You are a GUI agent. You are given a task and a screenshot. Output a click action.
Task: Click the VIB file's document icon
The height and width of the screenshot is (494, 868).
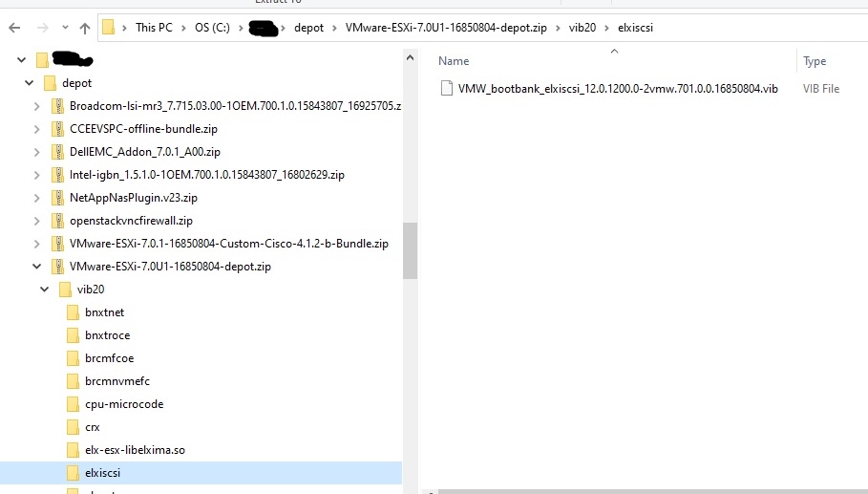(446, 88)
